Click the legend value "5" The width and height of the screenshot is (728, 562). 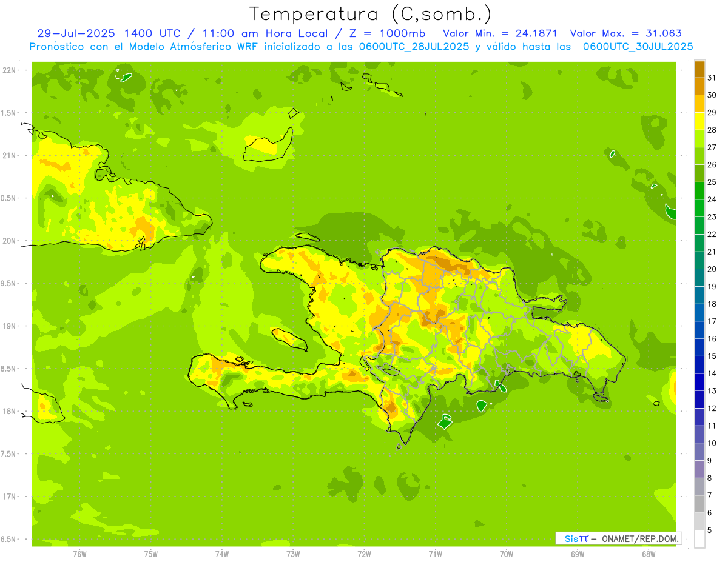[710, 530]
